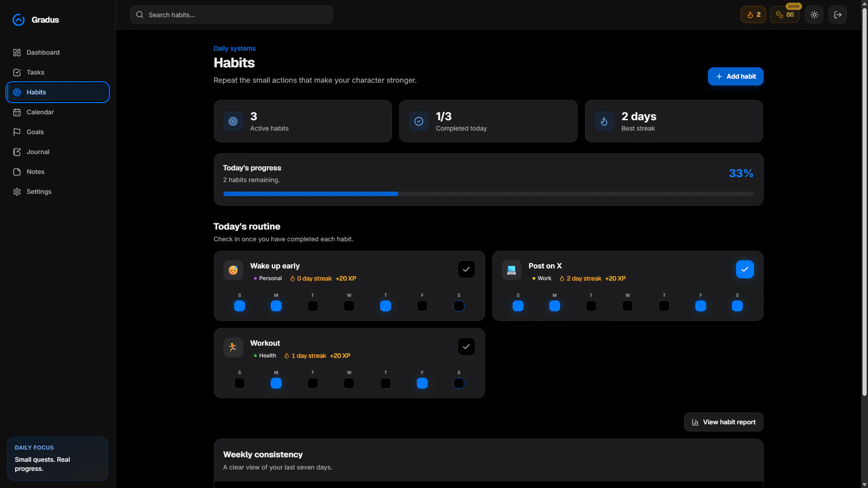Click Workout habit title
868x488 pixels.
265,343
